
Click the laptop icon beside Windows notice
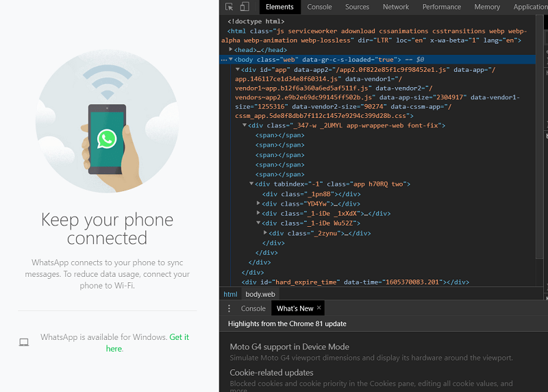tap(24, 342)
